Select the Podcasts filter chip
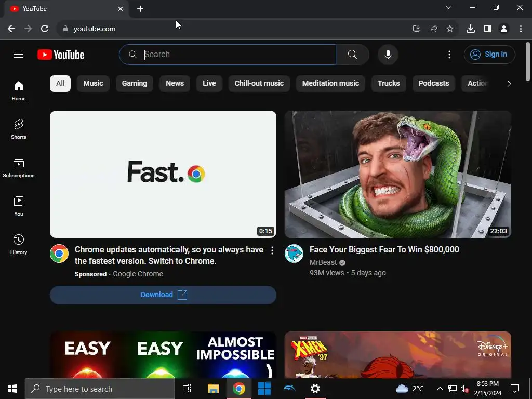This screenshot has height=399, width=532. (434, 84)
